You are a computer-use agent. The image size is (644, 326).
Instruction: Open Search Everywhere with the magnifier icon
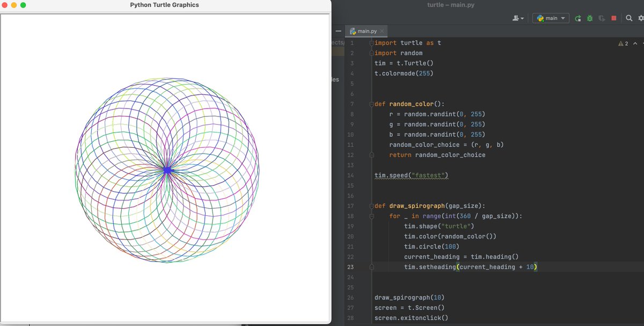(x=628, y=18)
